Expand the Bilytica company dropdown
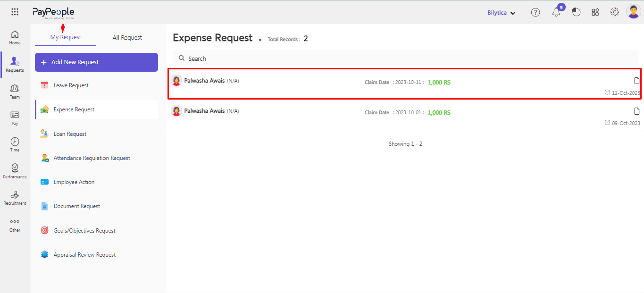The height and width of the screenshot is (293, 644). click(x=501, y=13)
